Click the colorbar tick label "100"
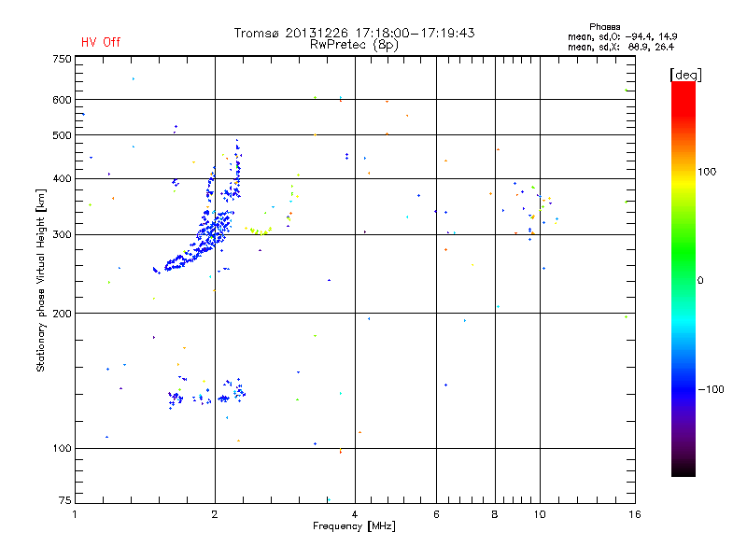Viewport: 747px width, 560px height. pyautogui.click(x=707, y=172)
